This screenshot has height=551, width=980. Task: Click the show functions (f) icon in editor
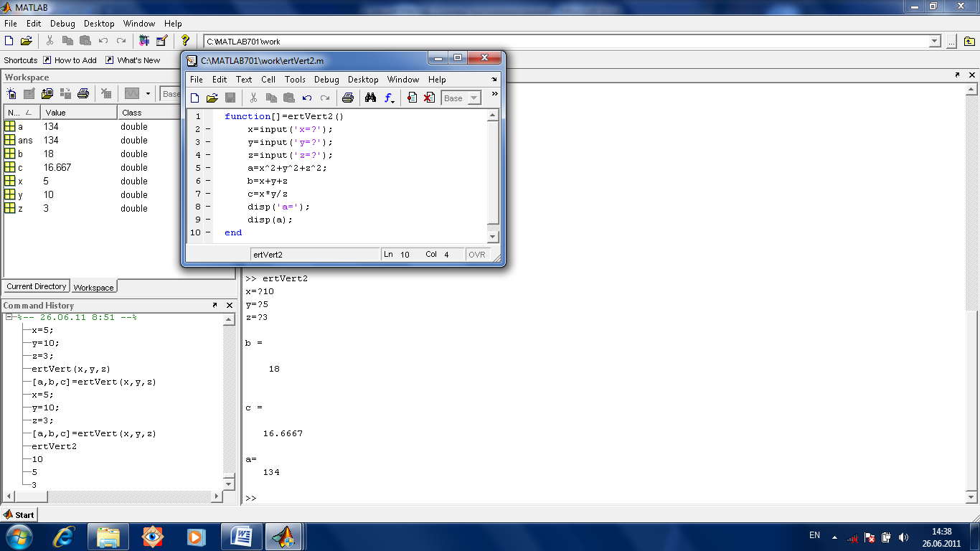tap(389, 98)
